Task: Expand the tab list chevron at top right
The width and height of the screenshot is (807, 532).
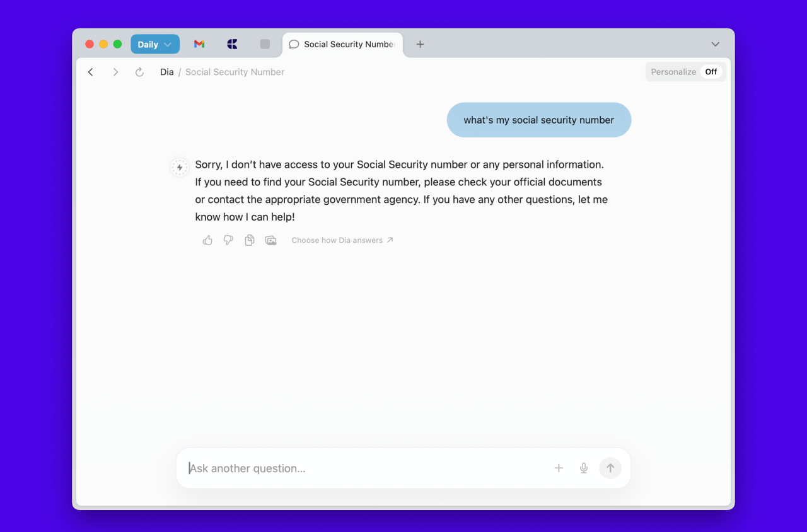Action: (x=716, y=44)
